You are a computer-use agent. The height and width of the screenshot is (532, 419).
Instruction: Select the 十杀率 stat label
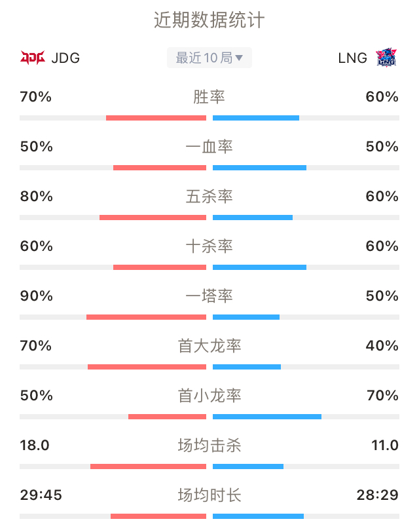(x=209, y=246)
